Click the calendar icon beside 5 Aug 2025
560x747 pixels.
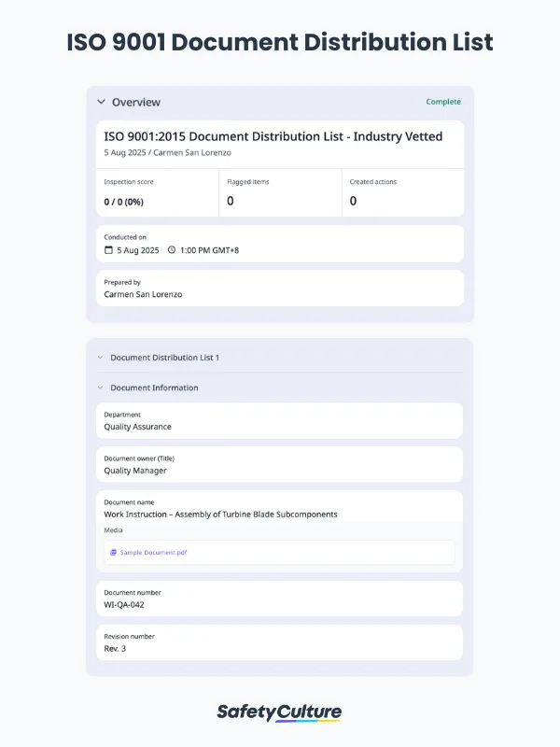tap(108, 250)
